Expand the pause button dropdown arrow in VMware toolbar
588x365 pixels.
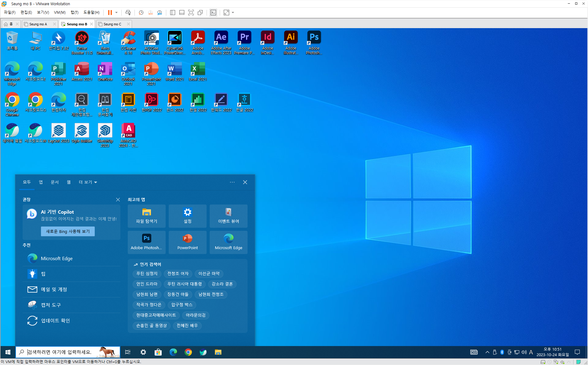coord(116,13)
